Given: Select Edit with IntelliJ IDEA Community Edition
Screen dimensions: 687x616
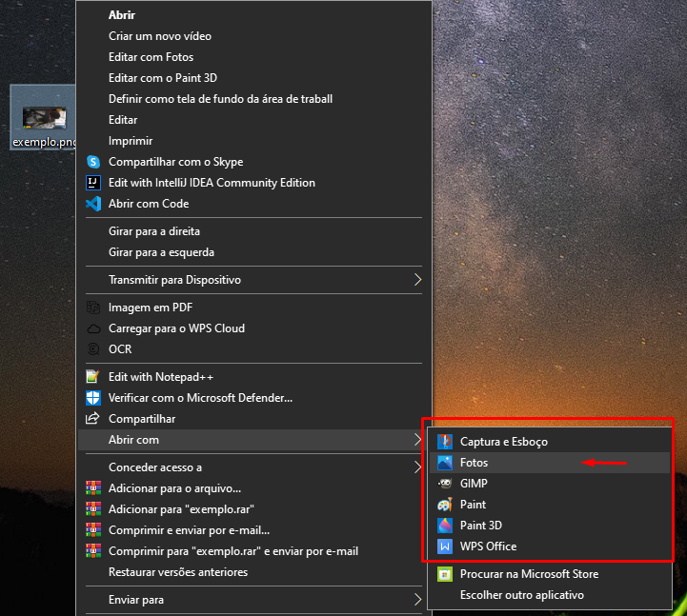Looking at the screenshot, I should 254,183.
